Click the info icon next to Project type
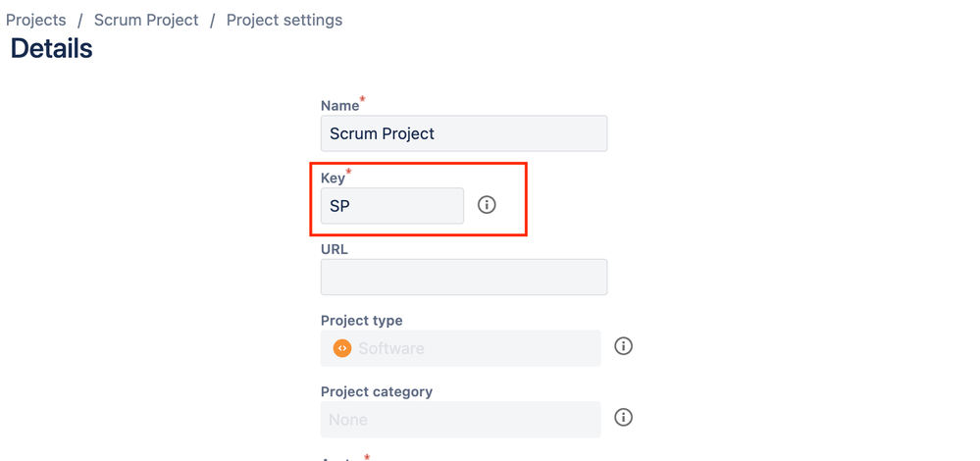 pyautogui.click(x=623, y=346)
